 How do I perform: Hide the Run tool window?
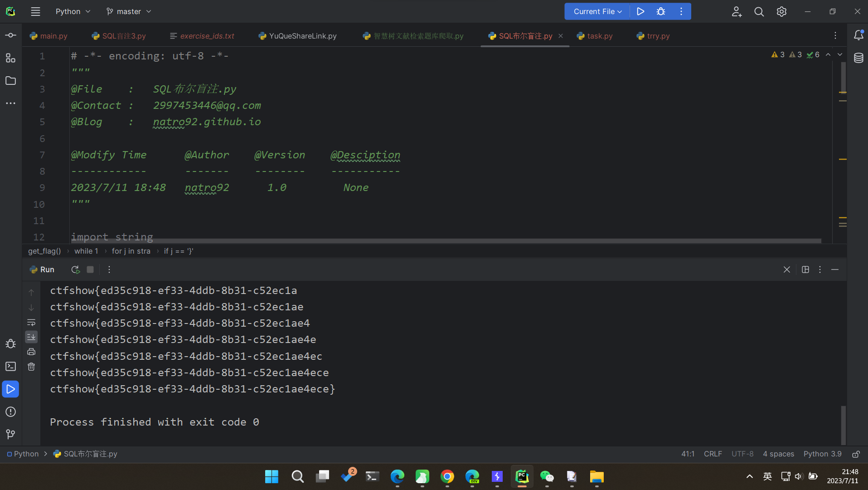[x=835, y=269]
